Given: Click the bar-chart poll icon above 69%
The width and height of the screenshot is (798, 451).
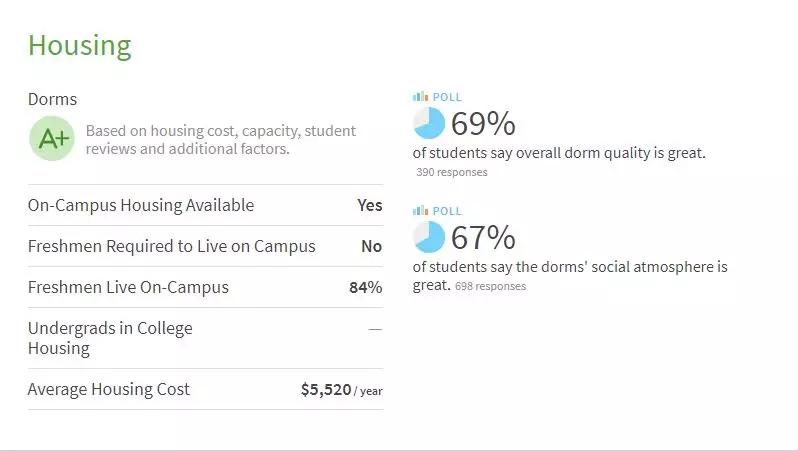Looking at the screenshot, I should [420, 97].
